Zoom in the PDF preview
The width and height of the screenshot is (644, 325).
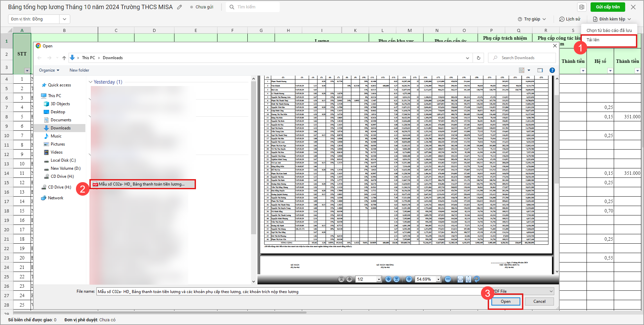coord(409,279)
